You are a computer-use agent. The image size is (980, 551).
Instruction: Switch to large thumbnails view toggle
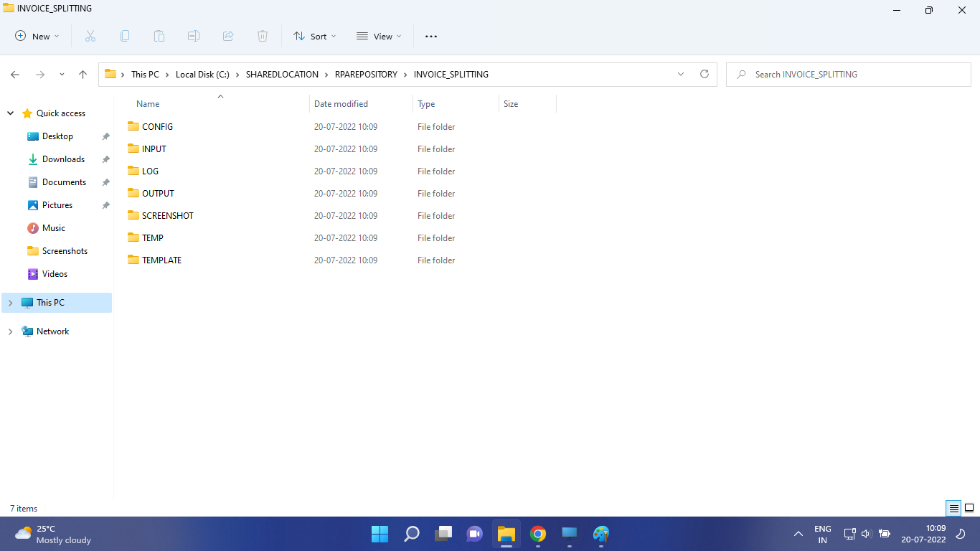969,508
